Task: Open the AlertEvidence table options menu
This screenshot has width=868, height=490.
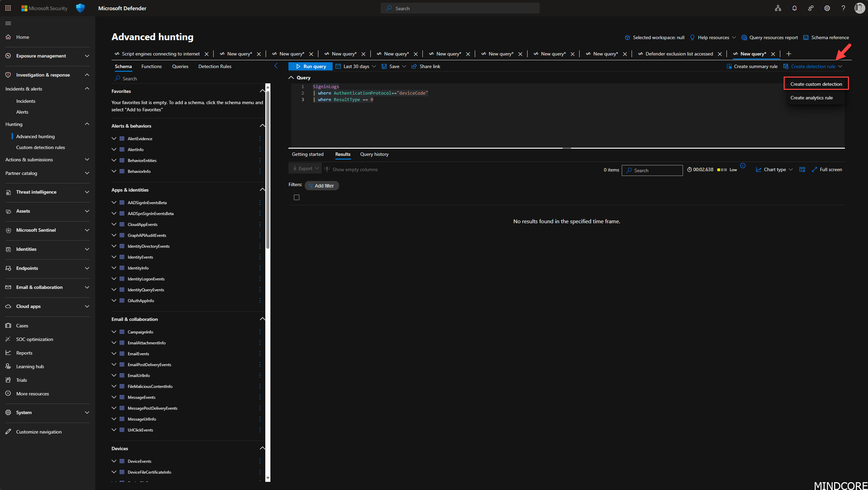Action: point(260,138)
